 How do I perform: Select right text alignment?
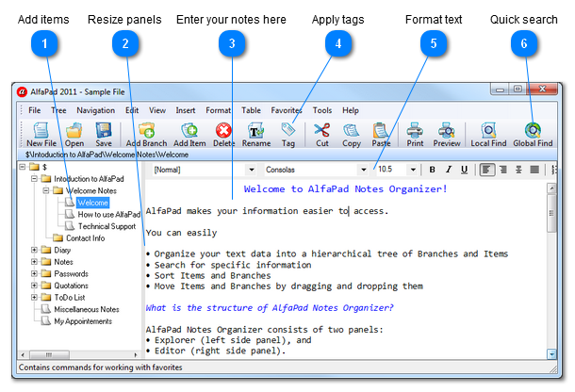click(x=503, y=170)
